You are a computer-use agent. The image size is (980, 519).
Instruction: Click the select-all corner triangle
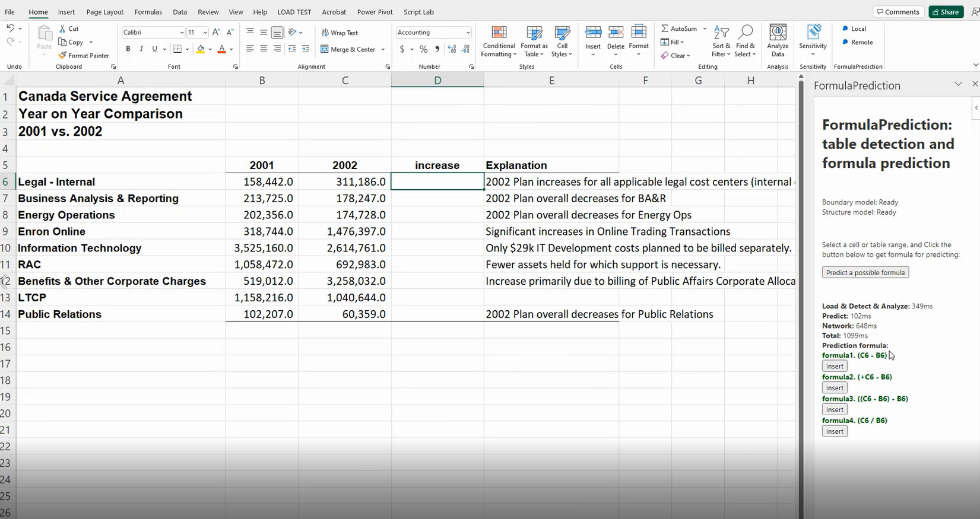point(8,81)
